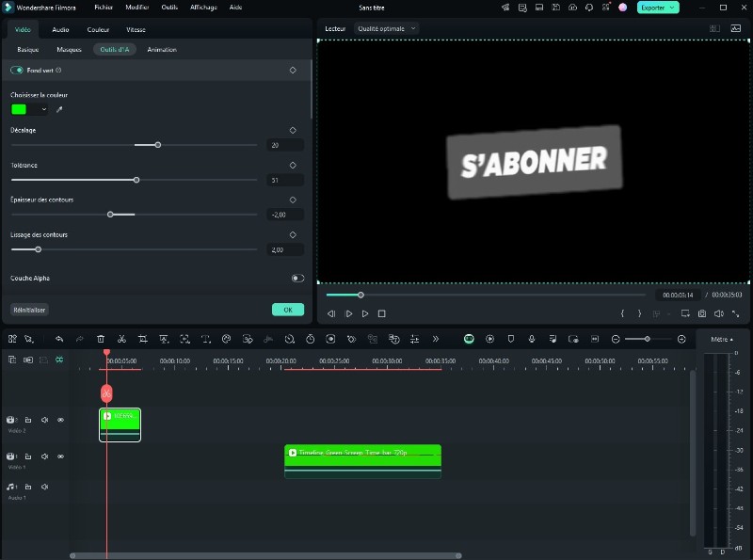Click the Décalage value field

coord(285,145)
